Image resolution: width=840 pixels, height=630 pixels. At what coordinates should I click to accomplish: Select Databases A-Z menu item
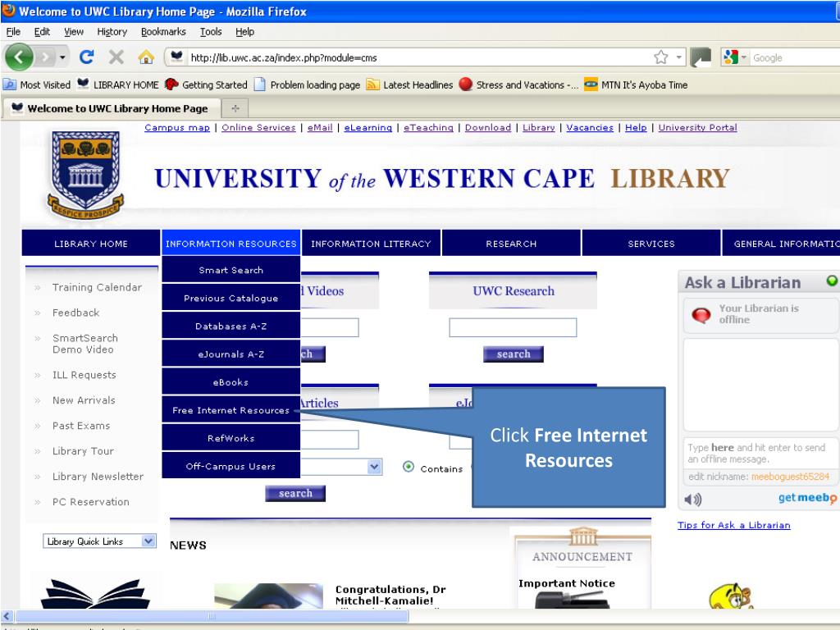pyautogui.click(x=231, y=326)
